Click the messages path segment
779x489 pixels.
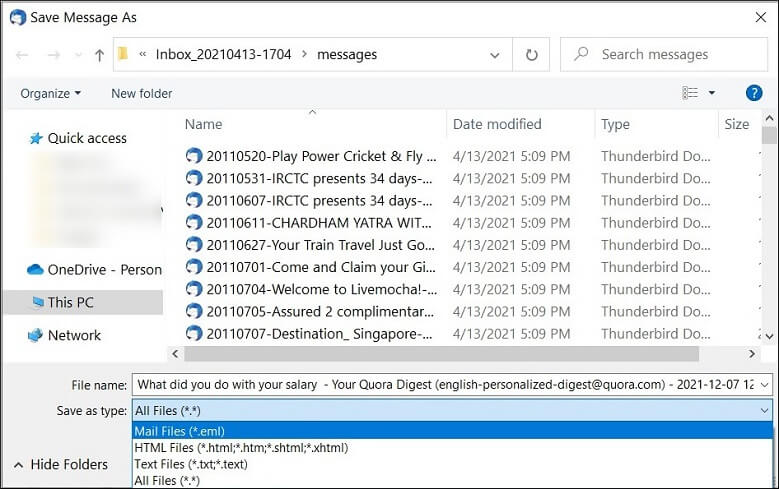pyautogui.click(x=347, y=54)
